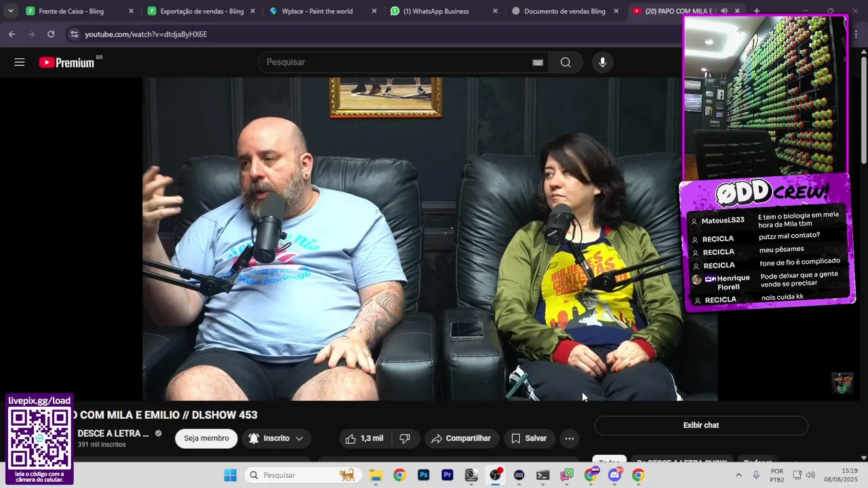Open the DESCE A LETRA channel name
Screen dimensions: 868x488
tap(113, 434)
